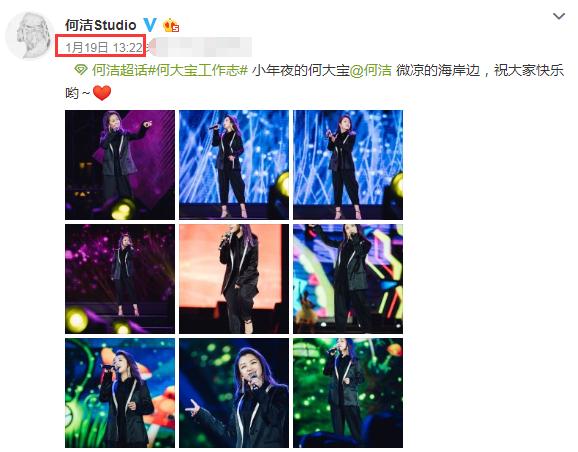The image size is (578, 452).
Task: Open the #何大宝工作志# hashtag link
Action: 198,70
